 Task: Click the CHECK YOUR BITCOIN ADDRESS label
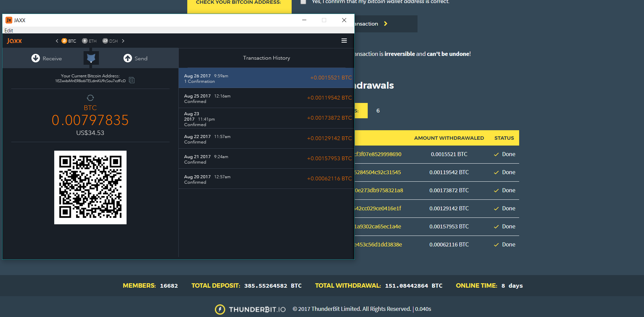pos(238,2)
